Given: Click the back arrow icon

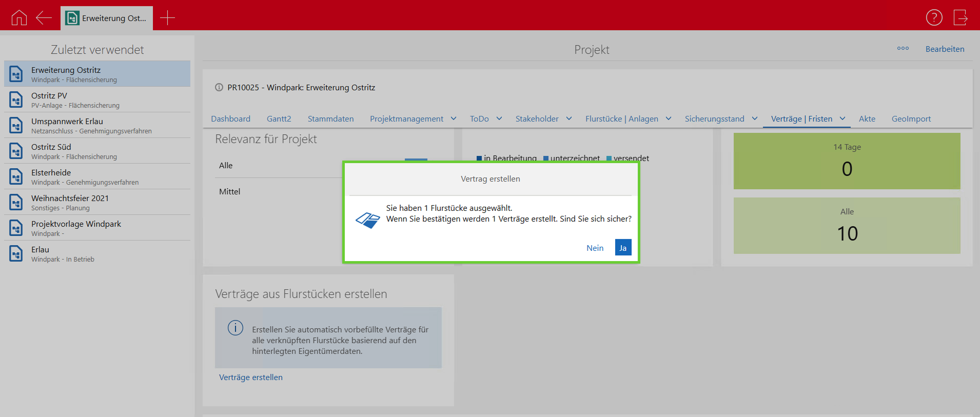Looking at the screenshot, I should pyautogui.click(x=44, y=18).
